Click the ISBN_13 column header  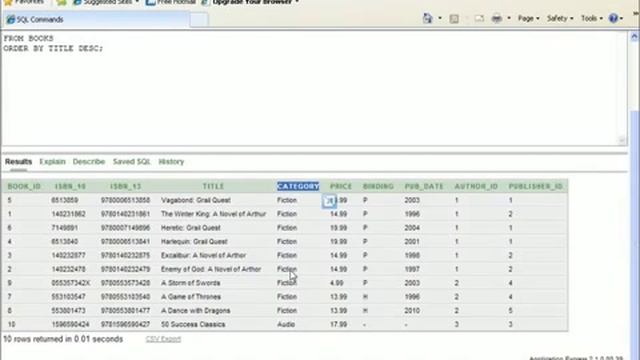click(x=125, y=187)
